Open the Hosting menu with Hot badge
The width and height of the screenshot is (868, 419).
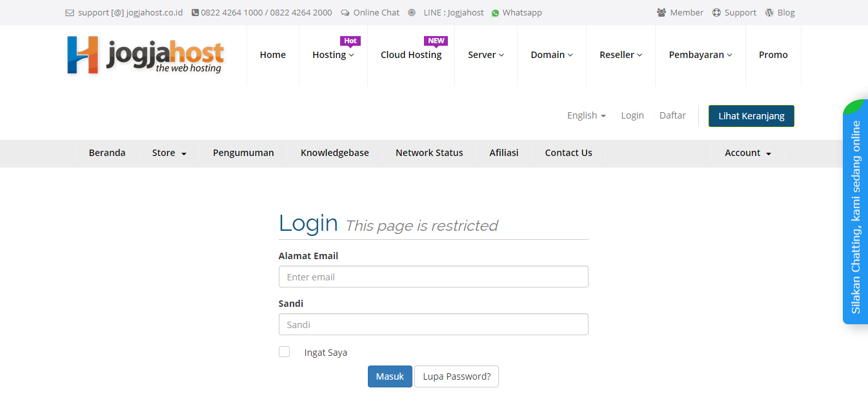(333, 55)
